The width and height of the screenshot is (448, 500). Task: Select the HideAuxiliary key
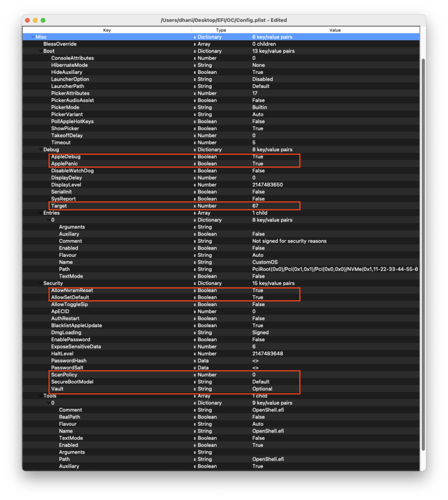[x=67, y=72]
